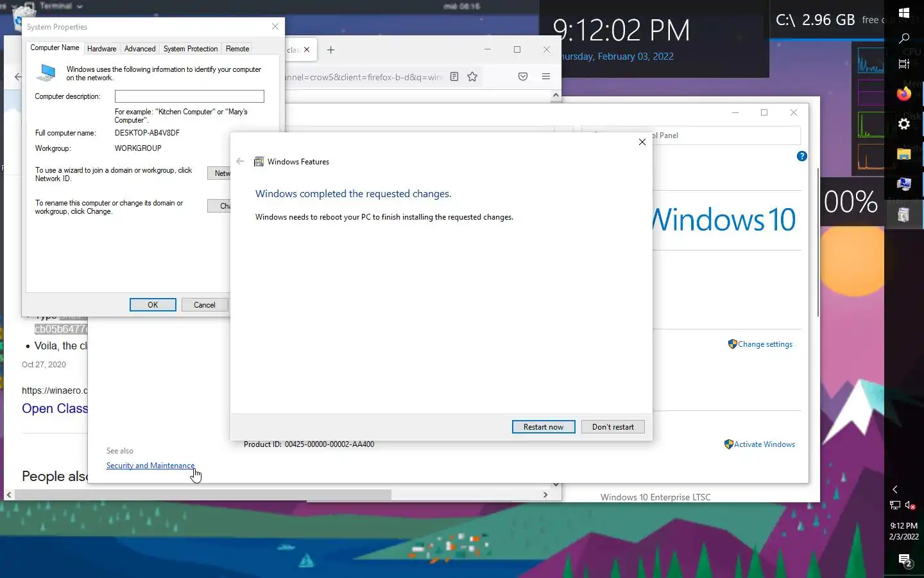Close the current Firefox tab

[307, 50]
